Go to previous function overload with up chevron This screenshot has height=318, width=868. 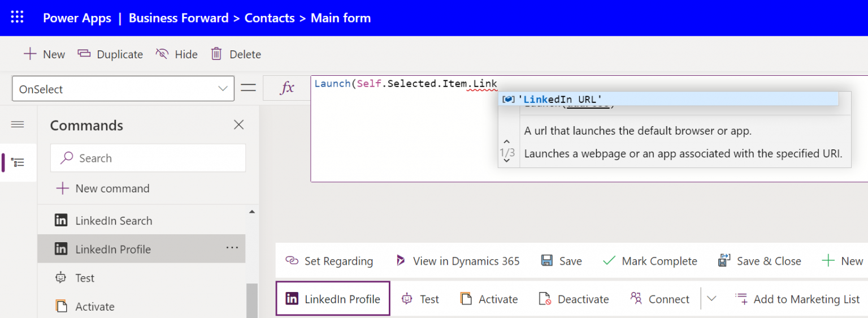(x=507, y=142)
